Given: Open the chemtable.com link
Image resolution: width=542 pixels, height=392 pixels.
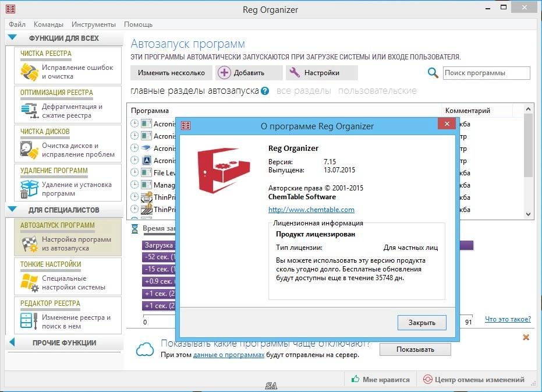Looking at the screenshot, I should tap(311, 209).
